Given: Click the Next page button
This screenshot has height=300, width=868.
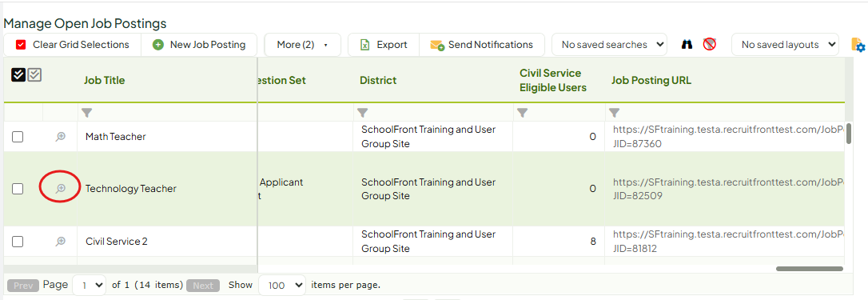Looking at the screenshot, I should (202, 286).
